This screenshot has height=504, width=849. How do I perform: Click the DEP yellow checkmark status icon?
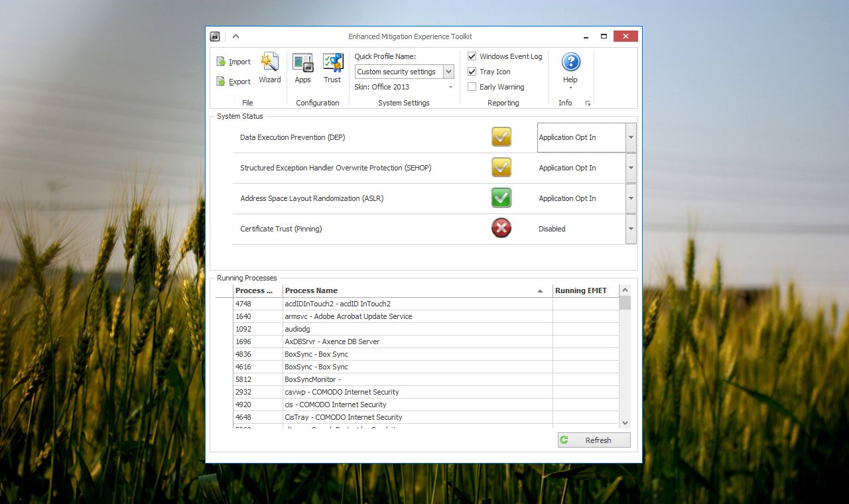[501, 137]
